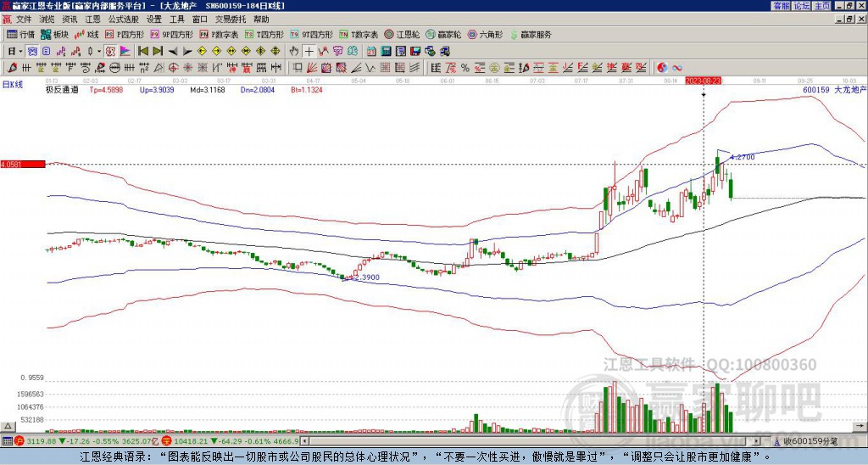Click the red 4.0581 price marker

(x=23, y=164)
